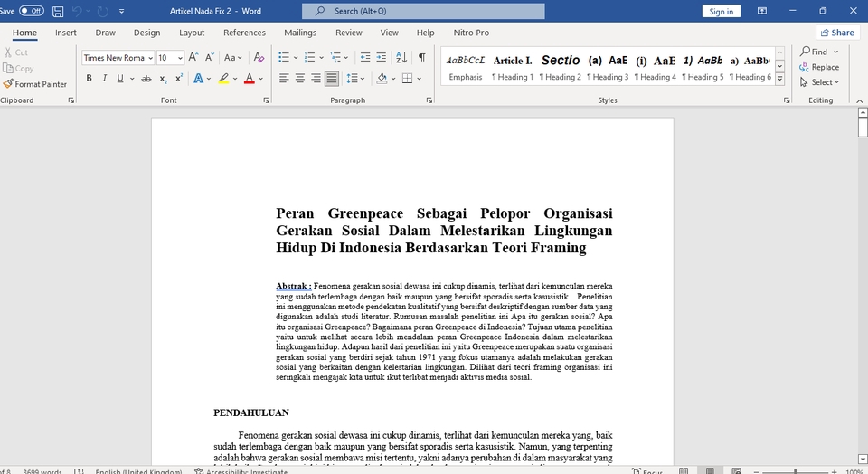868x474 pixels.
Task: Click the Shading paint bucket icon
Action: click(x=382, y=79)
